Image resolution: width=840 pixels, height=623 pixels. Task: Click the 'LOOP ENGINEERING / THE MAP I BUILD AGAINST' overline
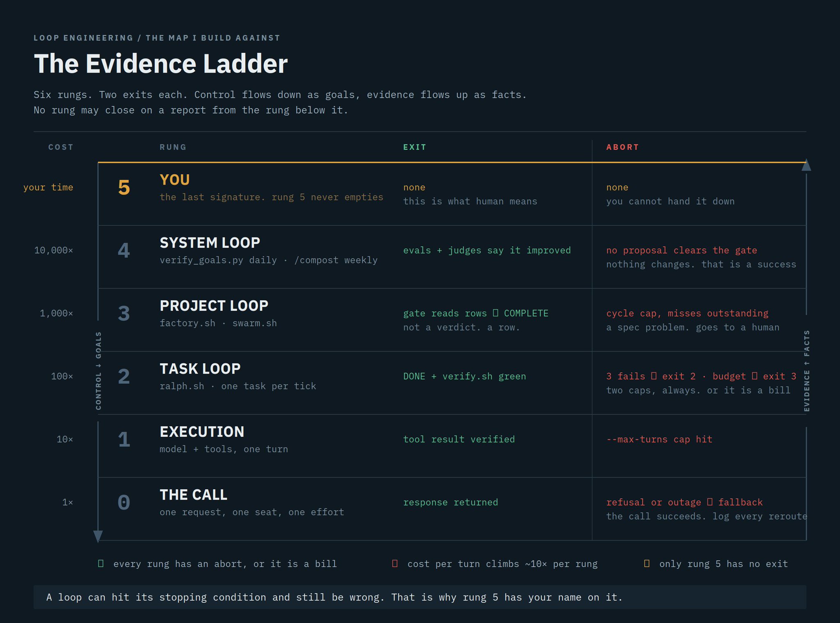pyautogui.click(x=157, y=38)
